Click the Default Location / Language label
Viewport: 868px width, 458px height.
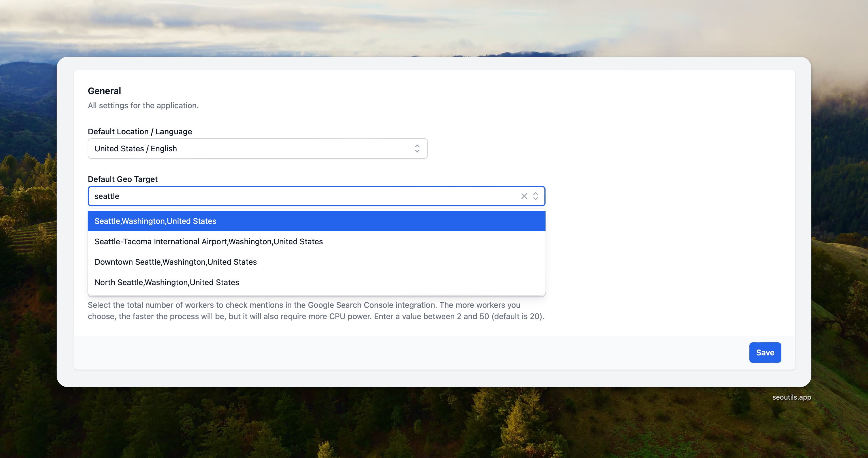pyautogui.click(x=140, y=132)
